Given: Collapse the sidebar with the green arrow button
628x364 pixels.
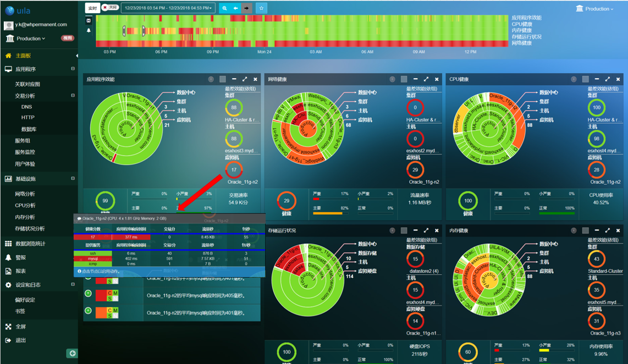Looking at the screenshot, I should (71, 353).
